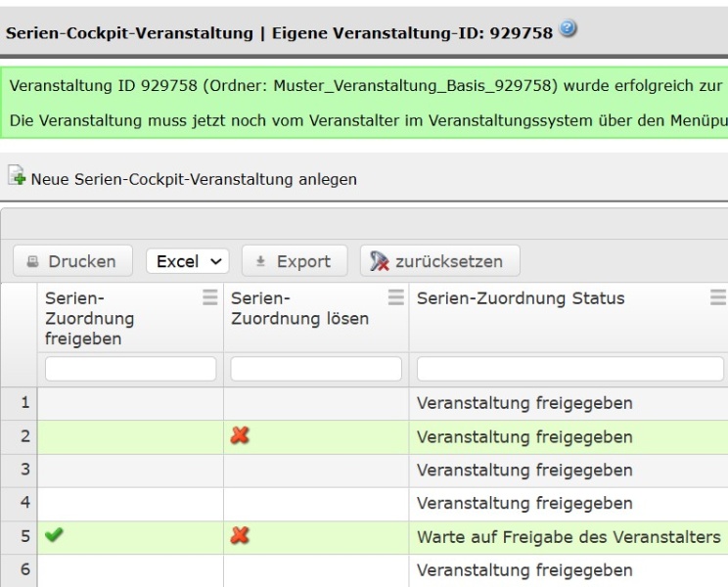Open column menu for Serien-Zuordnung lösen
The image size is (728, 587).
pyautogui.click(x=395, y=297)
